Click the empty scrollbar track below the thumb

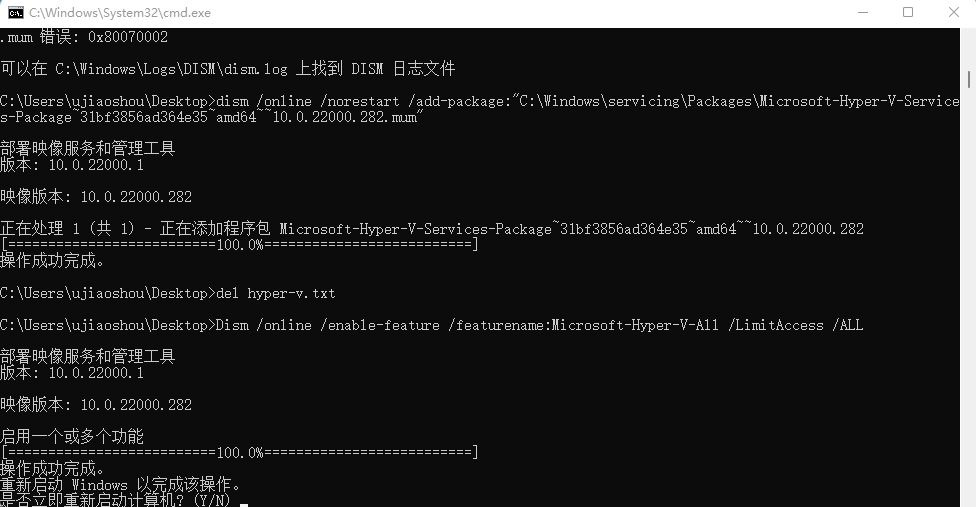pyautogui.click(x=968, y=300)
